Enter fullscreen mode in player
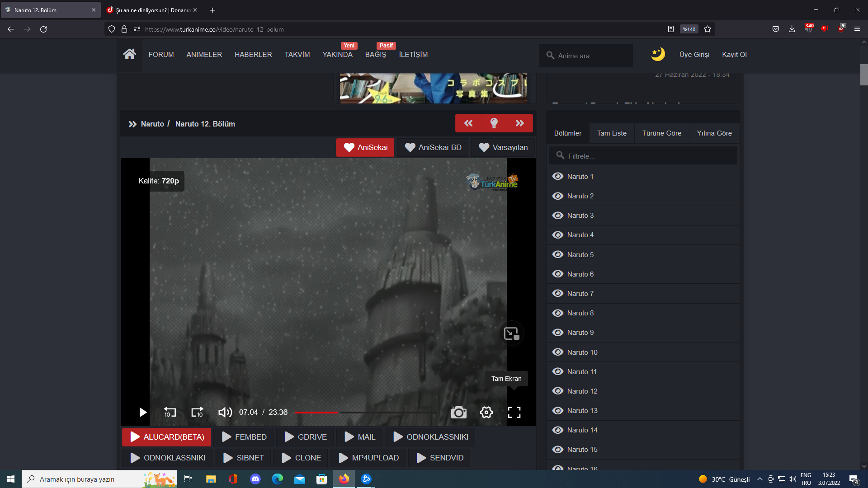The image size is (868, 488). [x=514, y=412]
